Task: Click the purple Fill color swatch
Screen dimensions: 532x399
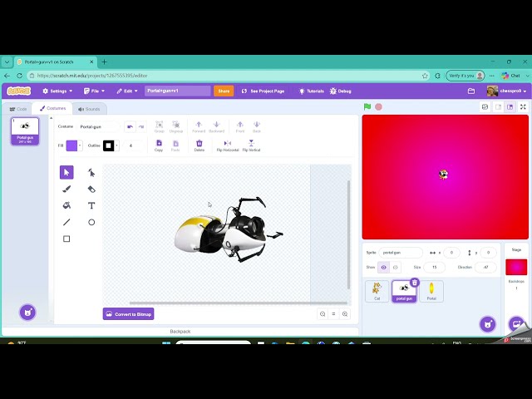Action: click(71, 145)
